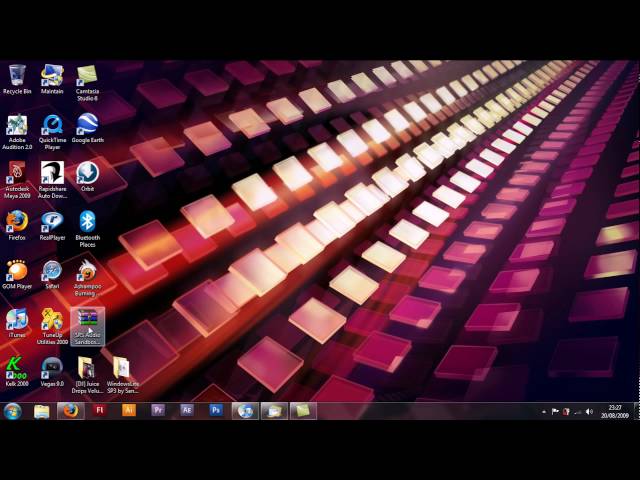Image resolution: width=640 pixels, height=480 pixels.
Task: Click the Adobe Audition 2.0 shortcut
Action: pyautogui.click(x=17, y=132)
